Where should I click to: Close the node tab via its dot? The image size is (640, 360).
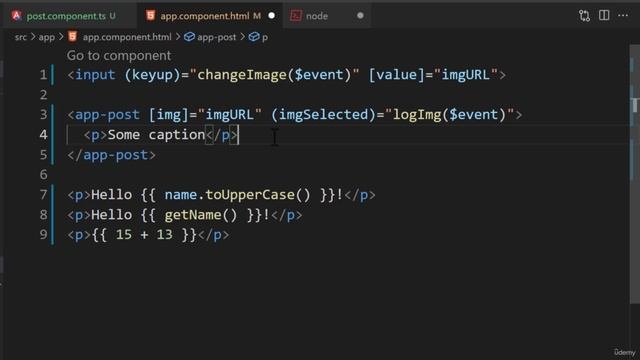[x=360, y=16]
